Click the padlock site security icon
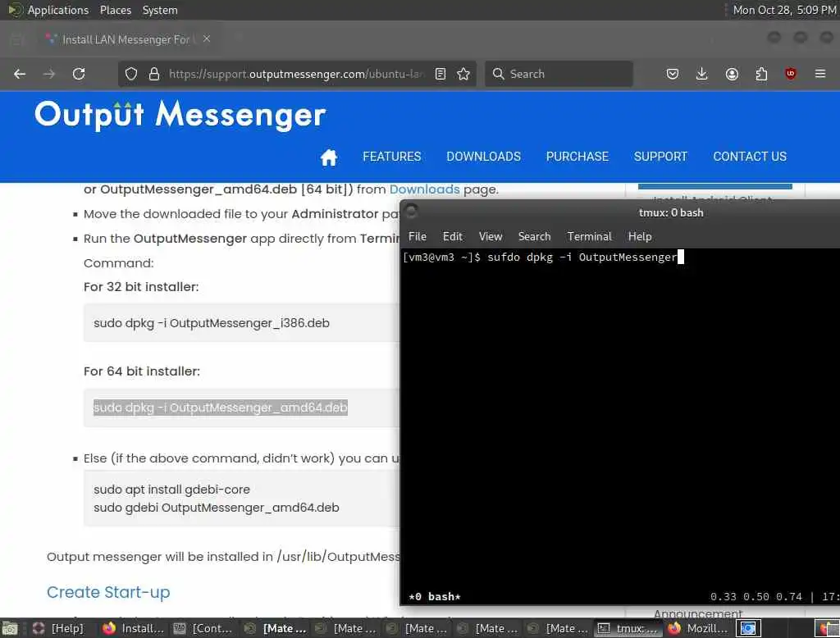Image resolution: width=840 pixels, height=638 pixels. click(x=154, y=74)
